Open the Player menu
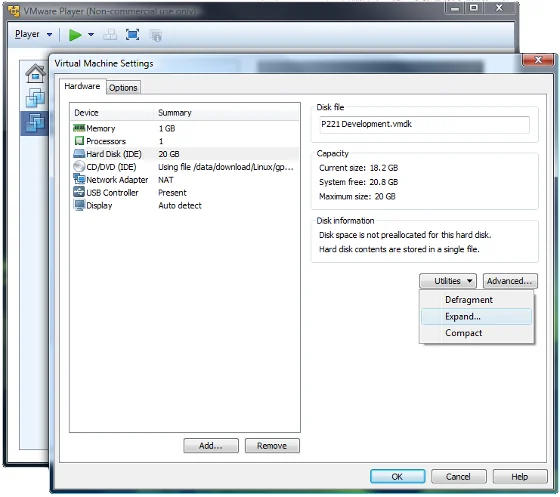The image size is (560, 497). pos(34,34)
